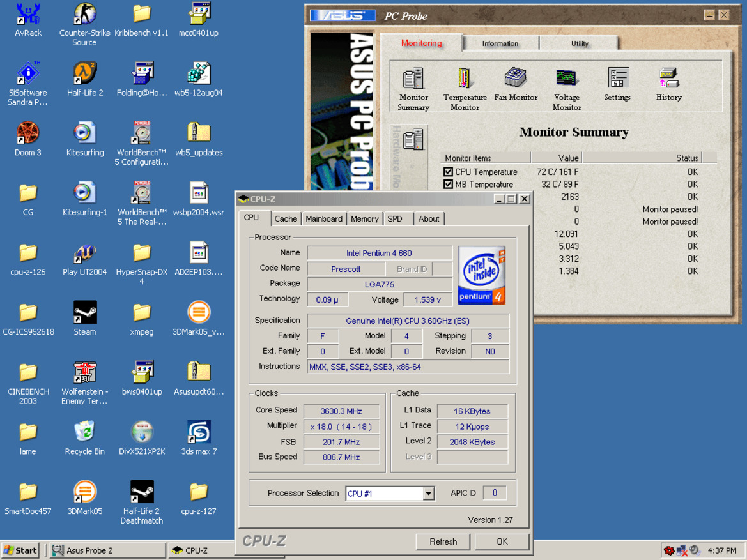Select the CINEBENCH 2003 folder

28,383
